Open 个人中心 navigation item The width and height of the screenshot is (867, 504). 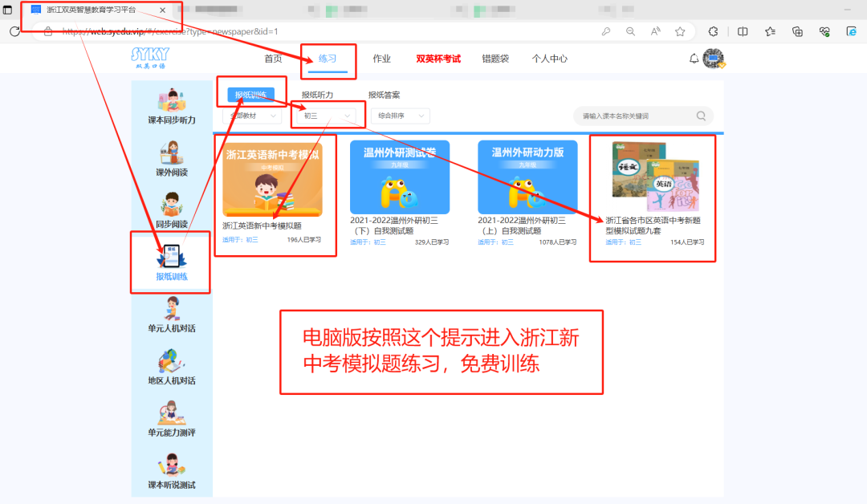[549, 59]
